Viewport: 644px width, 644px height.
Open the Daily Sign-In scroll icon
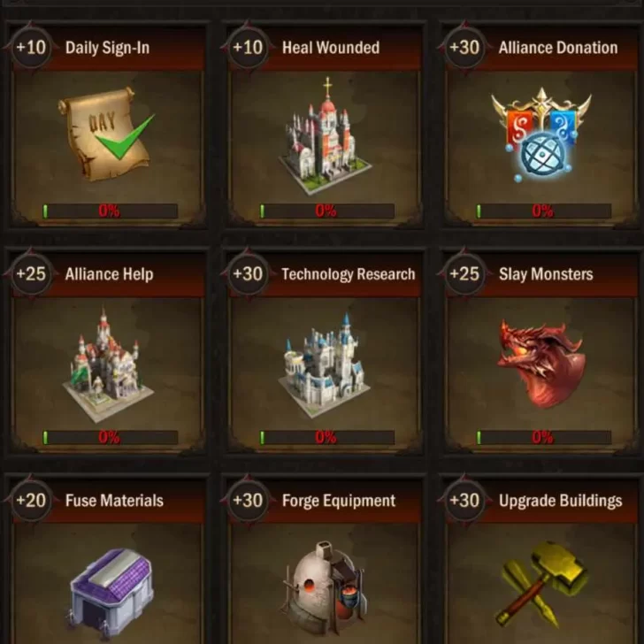107,134
